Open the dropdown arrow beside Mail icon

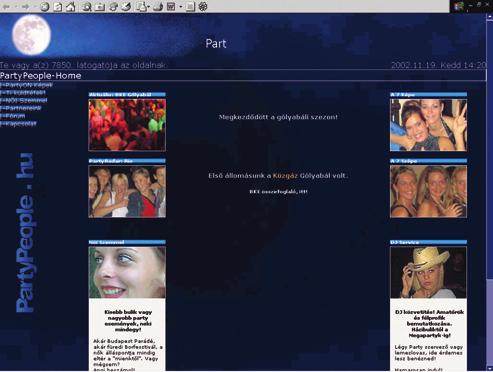click(148, 7)
